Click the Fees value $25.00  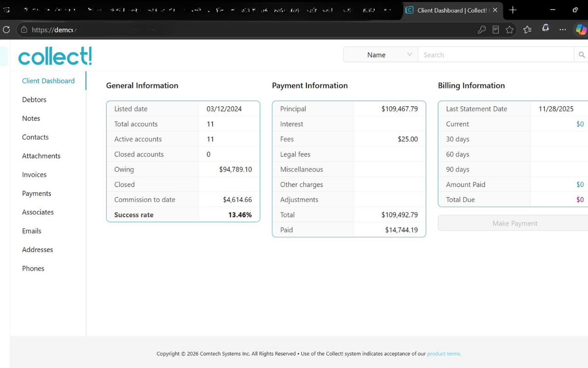(408, 139)
